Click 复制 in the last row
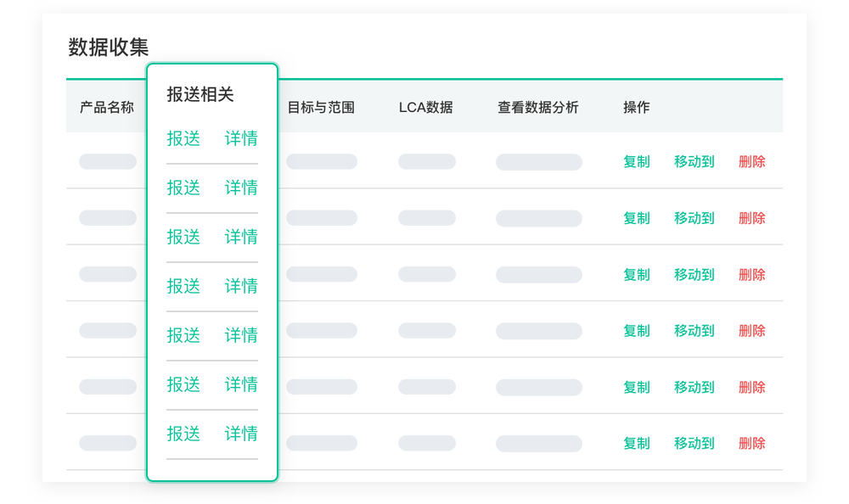This screenshot has width=849, height=504. click(636, 444)
